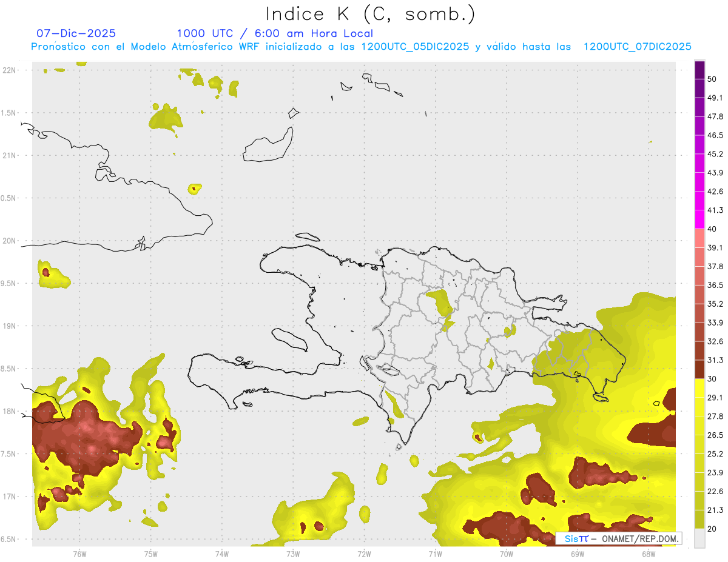Click '1000 UTC / 6:00 am Hora Local'
This screenshot has height=562, width=728.
(275, 33)
